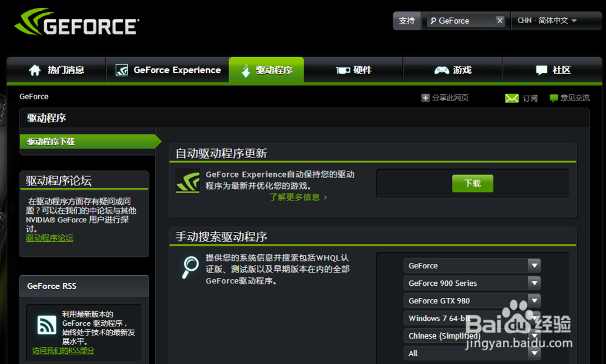Click the GeForce Experience logo beside auto update text
The height and width of the screenshot is (364, 606).
pyautogui.click(x=187, y=181)
